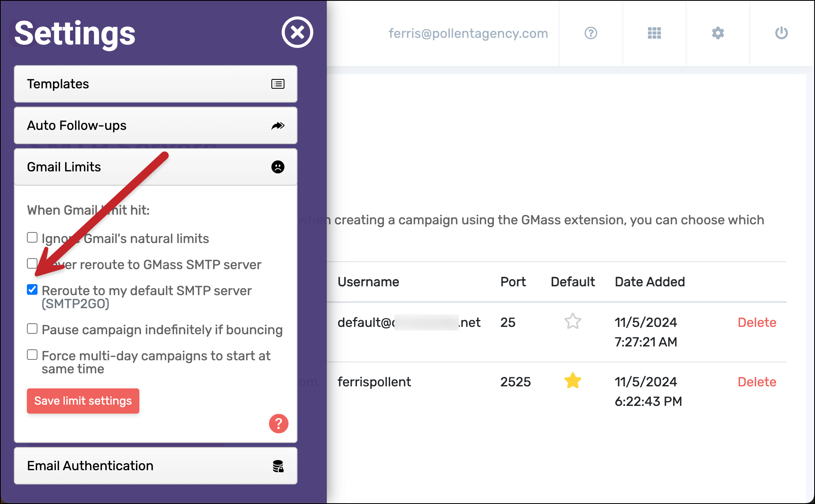Click the sad face Gmail Limits icon
815x504 pixels.
pos(278,167)
